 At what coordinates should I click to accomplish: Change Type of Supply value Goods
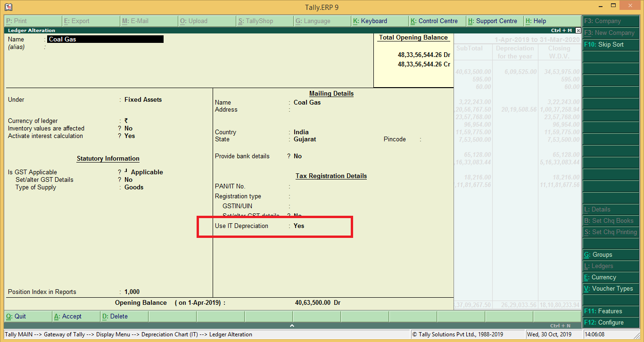[134, 187]
